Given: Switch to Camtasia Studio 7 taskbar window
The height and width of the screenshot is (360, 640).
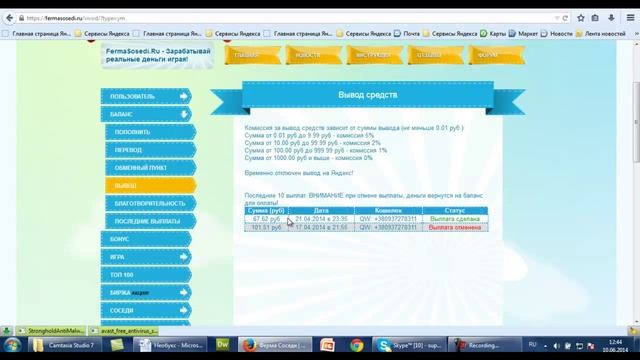Looking at the screenshot, I should click(64, 345).
